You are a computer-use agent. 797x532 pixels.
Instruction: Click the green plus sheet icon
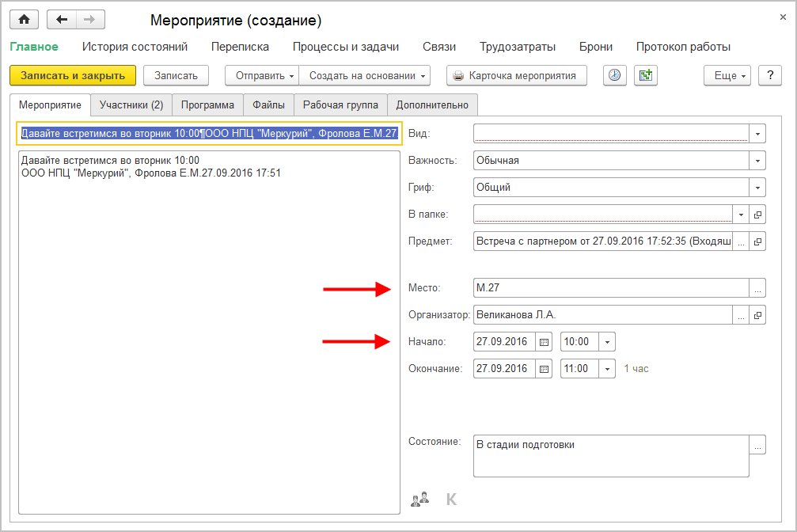646,75
